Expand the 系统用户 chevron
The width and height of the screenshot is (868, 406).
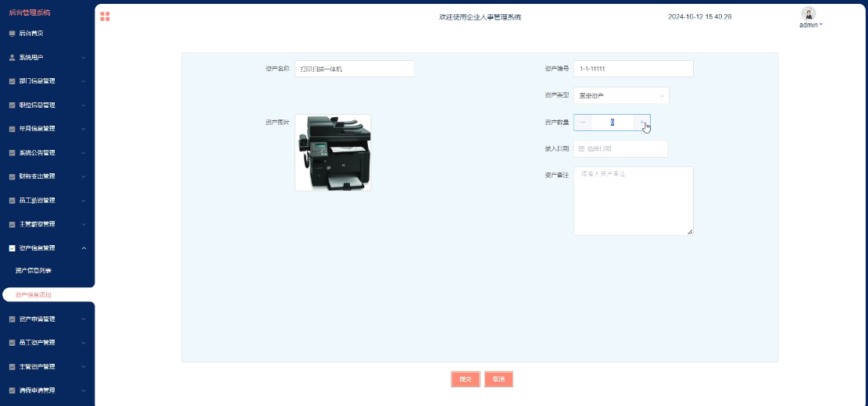[84, 58]
